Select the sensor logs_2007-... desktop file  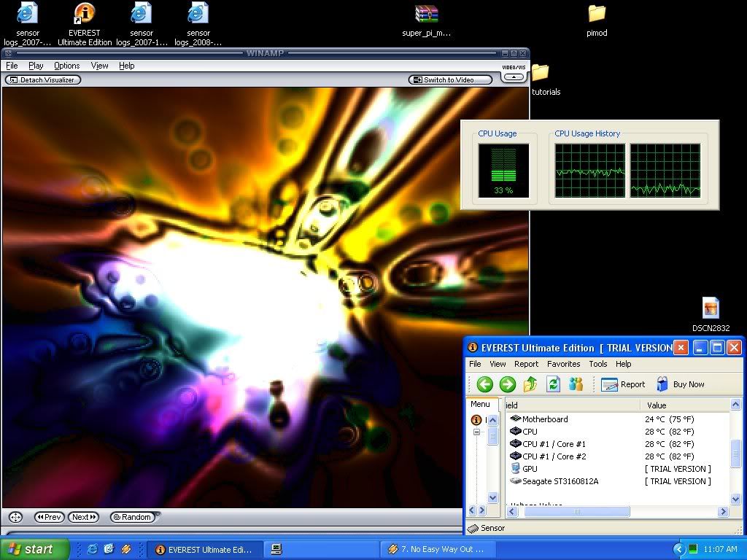pyautogui.click(x=28, y=24)
